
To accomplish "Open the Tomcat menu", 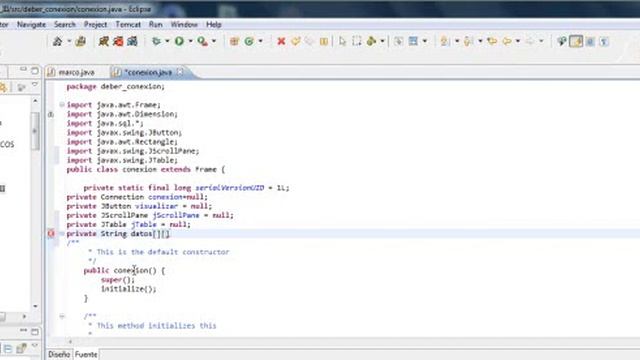I will (128, 24).
